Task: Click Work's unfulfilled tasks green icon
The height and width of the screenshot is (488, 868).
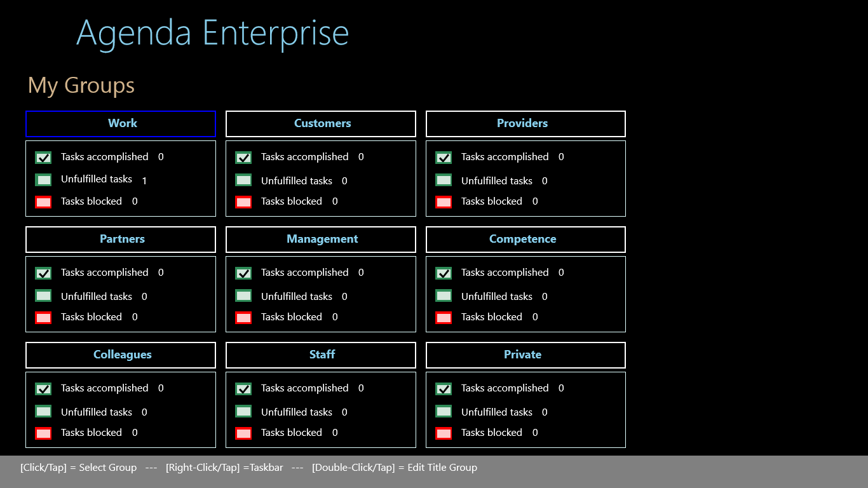Action: pos(43,180)
